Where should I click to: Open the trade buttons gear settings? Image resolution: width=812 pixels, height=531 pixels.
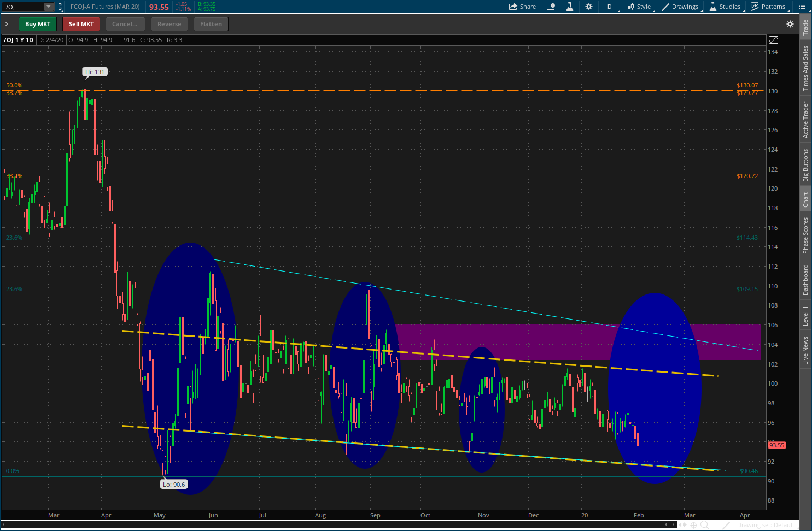tap(790, 24)
